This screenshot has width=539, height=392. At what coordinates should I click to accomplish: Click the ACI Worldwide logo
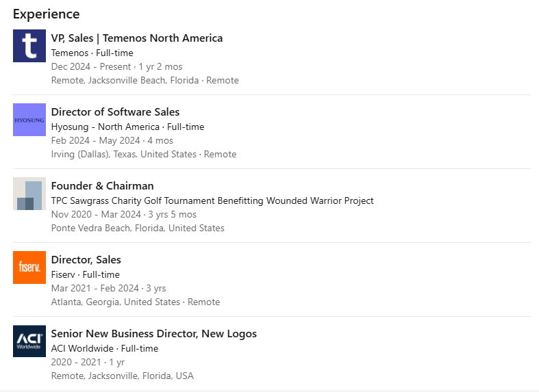(x=29, y=341)
